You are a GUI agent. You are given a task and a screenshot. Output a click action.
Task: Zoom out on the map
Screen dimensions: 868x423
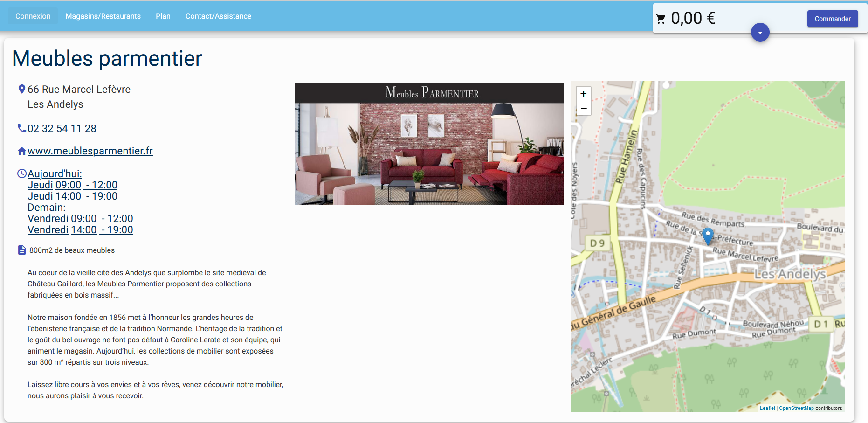point(583,109)
